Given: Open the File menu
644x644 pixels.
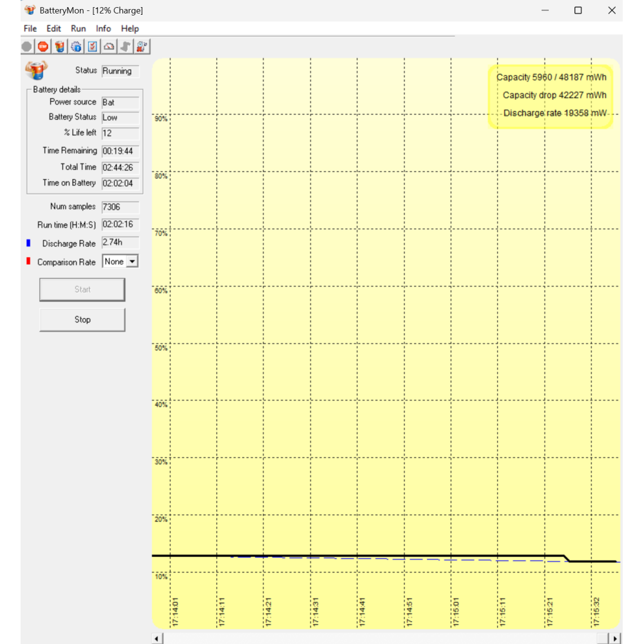Looking at the screenshot, I should coord(30,28).
